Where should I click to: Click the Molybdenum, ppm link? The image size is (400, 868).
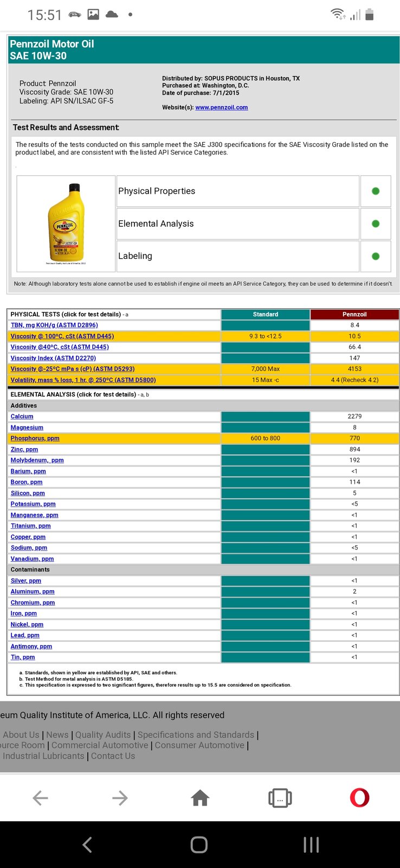pos(37,460)
